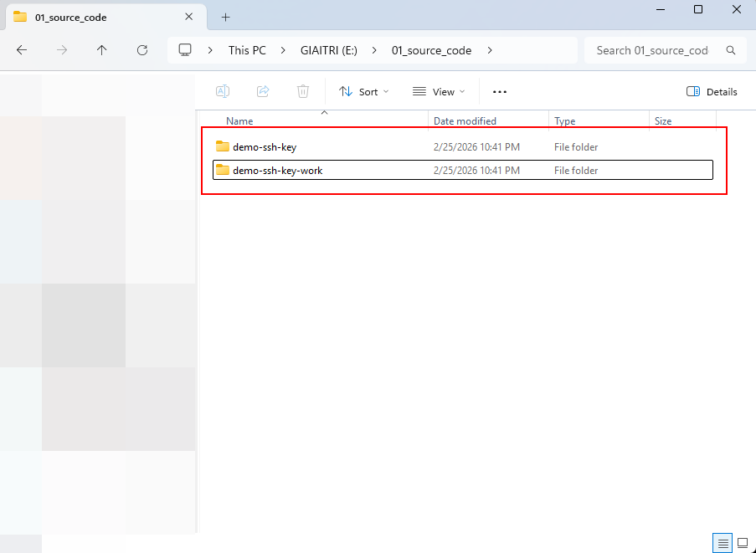Open the View dropdown menu
This screenshot has width=756, height=553.
click(439, 91)
